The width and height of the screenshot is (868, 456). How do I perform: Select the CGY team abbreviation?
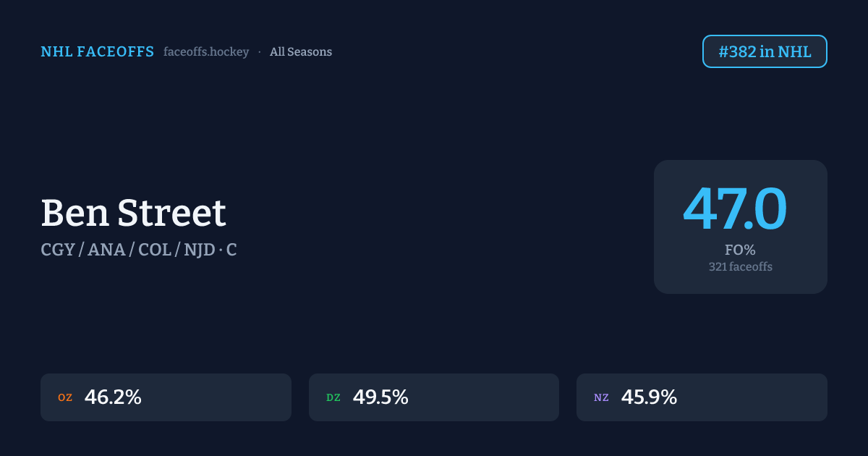(x=58, y=250)
